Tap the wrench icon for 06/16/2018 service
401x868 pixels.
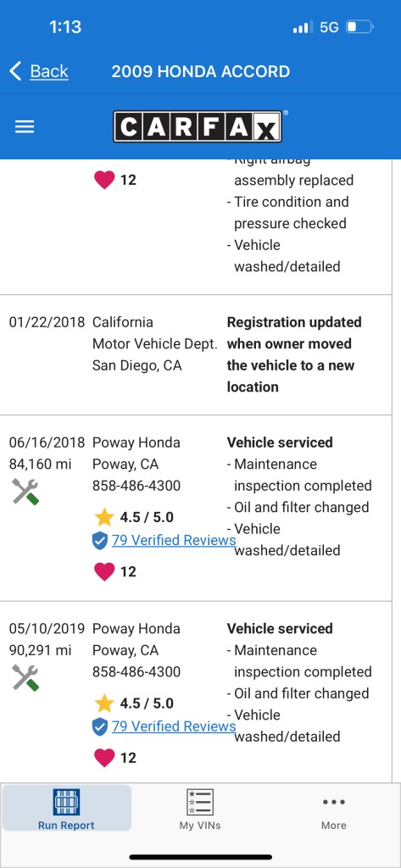click(x=25, y=492)
